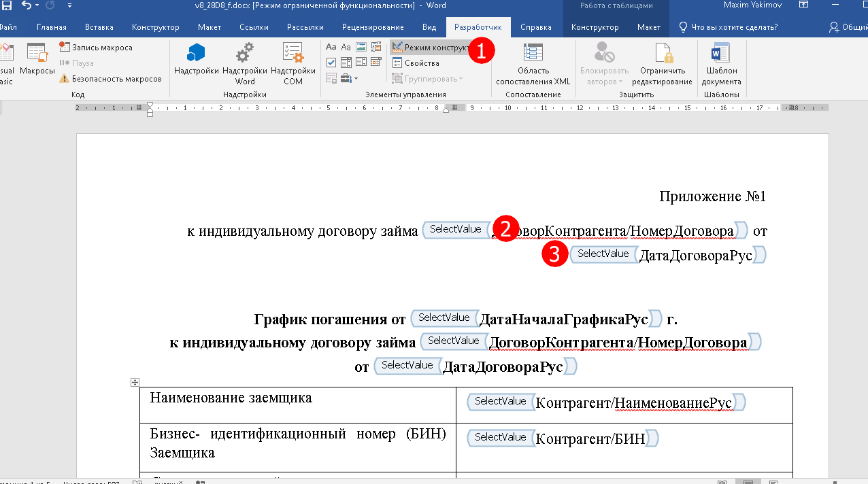Insert a combo box content control
The height and width of the screenshot is (484, 868).
point(346,63)
